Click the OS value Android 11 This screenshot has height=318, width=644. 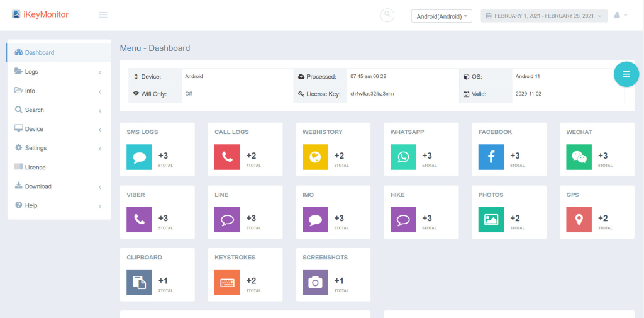click(527, 77)
